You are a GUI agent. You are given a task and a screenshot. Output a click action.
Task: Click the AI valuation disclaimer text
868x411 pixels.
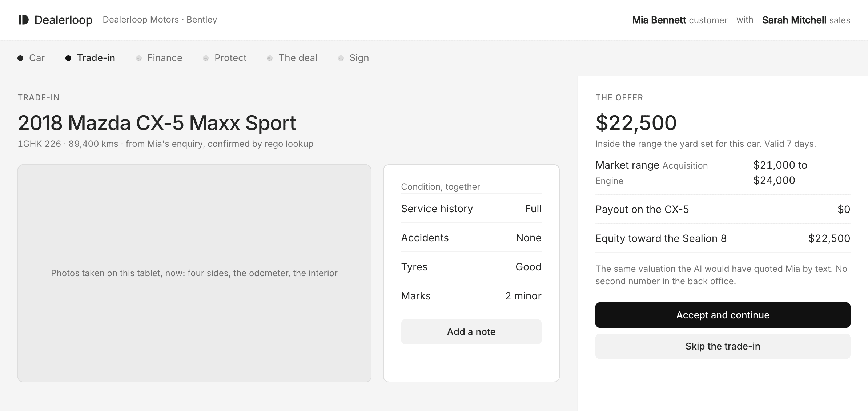coord(721,275)
